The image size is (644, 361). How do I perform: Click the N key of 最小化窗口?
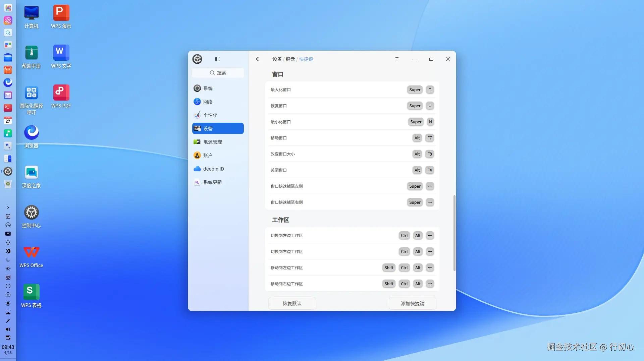[x=430, y=122]
